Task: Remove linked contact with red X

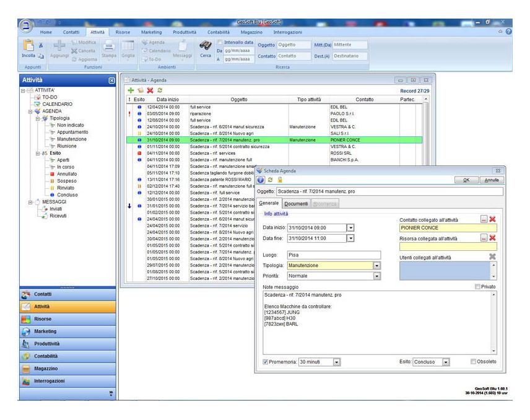Action: (492, 219)
